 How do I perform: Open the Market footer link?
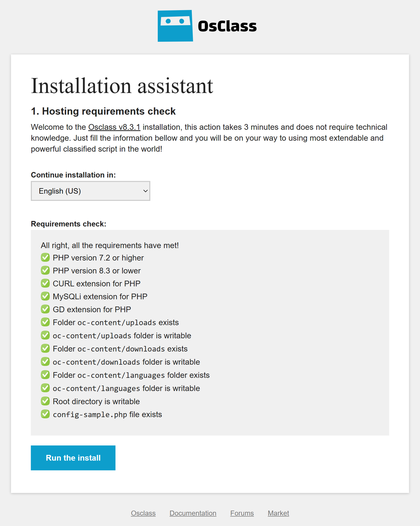point(278,513)
